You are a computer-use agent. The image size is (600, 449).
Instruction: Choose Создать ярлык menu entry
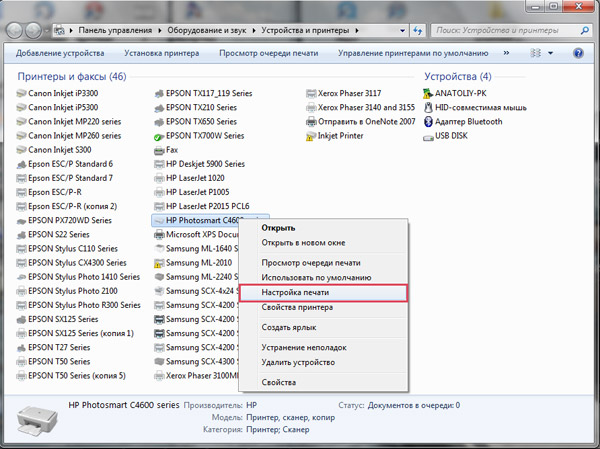[323, 328]
